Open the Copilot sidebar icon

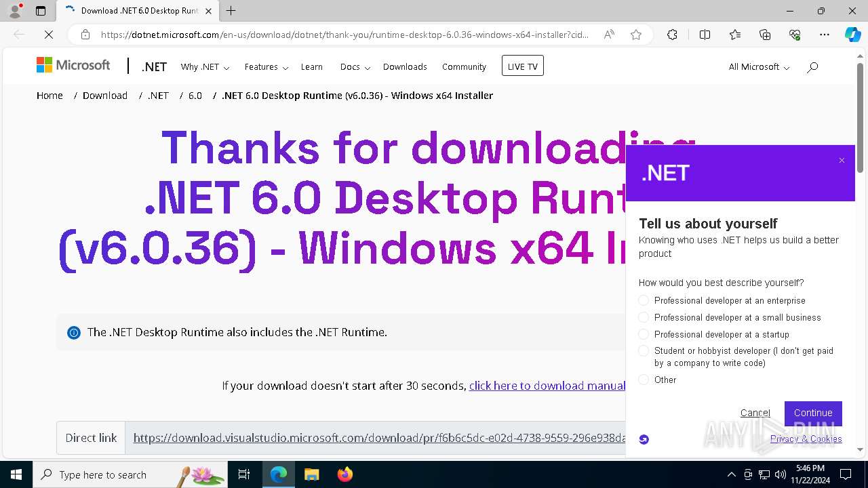852,35
